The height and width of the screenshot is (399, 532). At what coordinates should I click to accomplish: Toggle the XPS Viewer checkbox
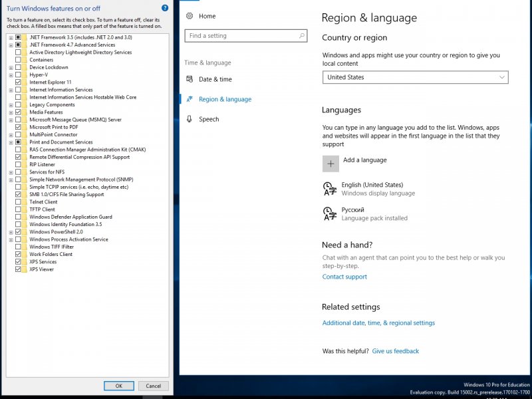pos(18,269)
